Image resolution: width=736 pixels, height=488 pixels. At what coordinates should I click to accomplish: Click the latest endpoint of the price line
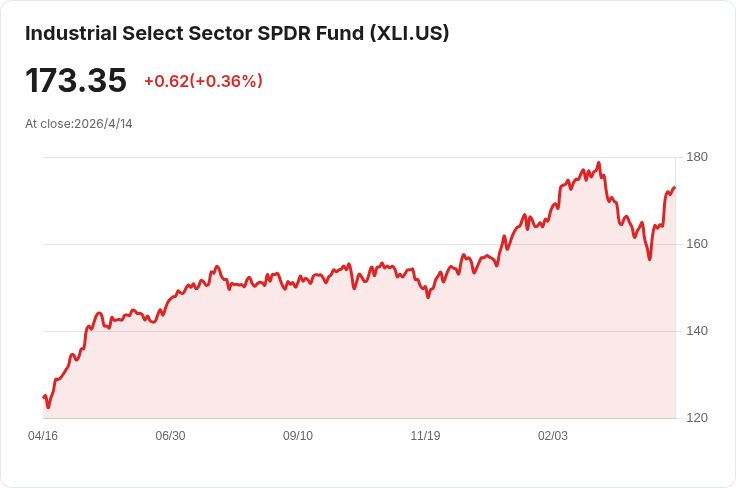[675, 188]
